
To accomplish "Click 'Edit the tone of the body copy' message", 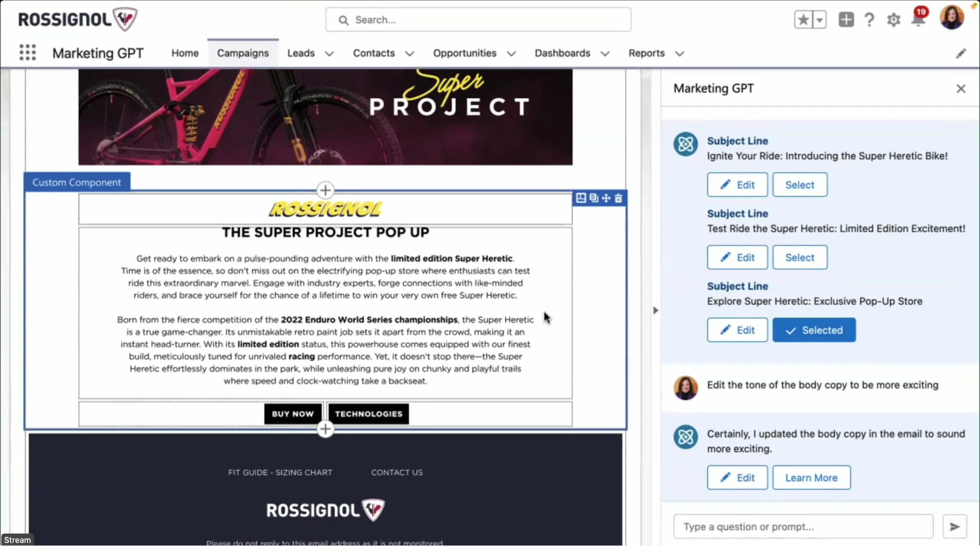I will pos(823,385).
